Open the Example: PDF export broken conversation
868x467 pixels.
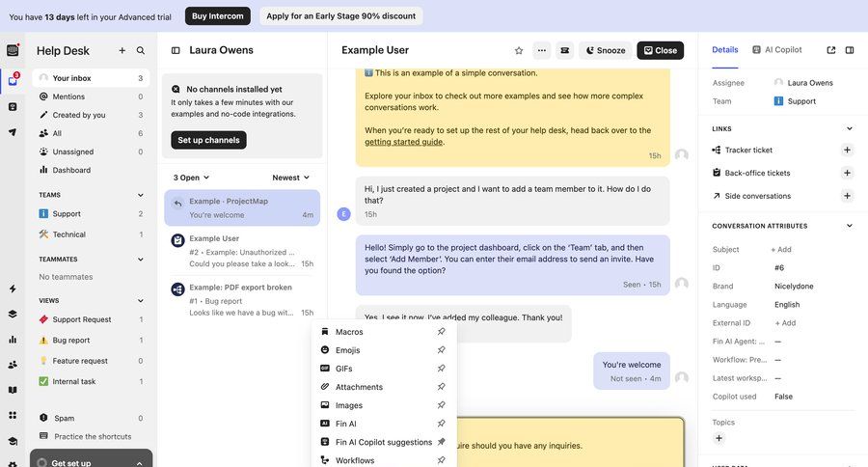pos(242,300)
